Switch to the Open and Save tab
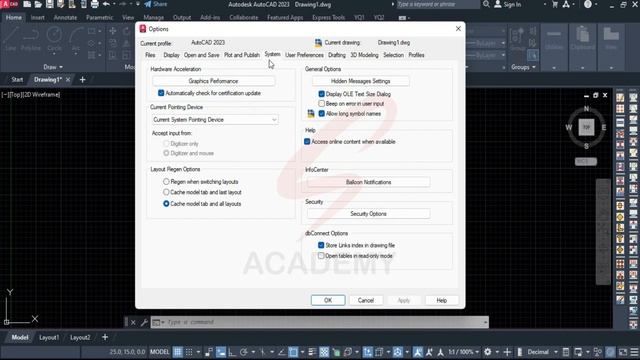Viewport: 640px width, 360px height. tap(202, 55)
